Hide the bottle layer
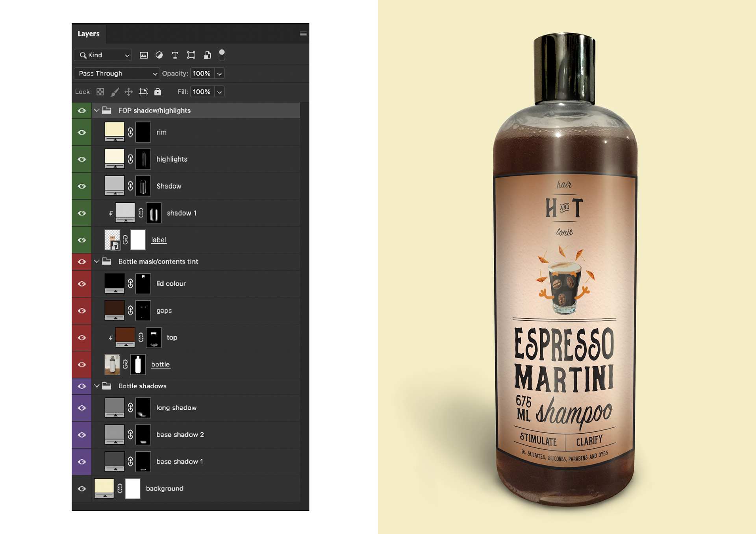756x534 pixels. click(x=82, y=364)
